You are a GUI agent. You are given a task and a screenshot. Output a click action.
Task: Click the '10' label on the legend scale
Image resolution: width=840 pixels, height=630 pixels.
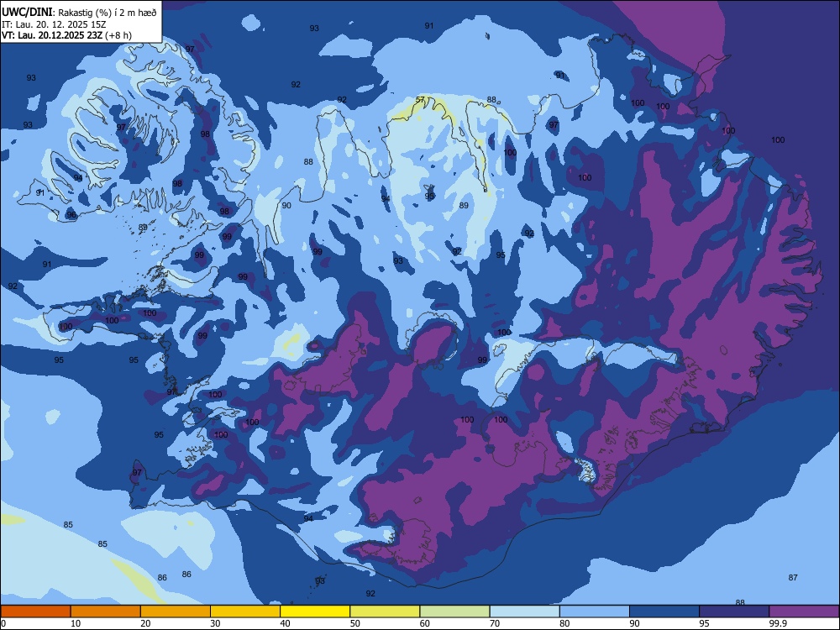click(76, 623)
